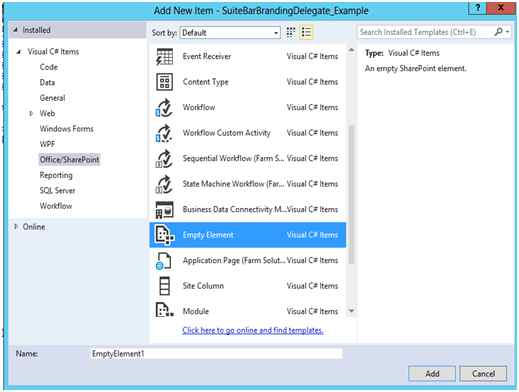Select the Windows Forms category

pos(66,129)
